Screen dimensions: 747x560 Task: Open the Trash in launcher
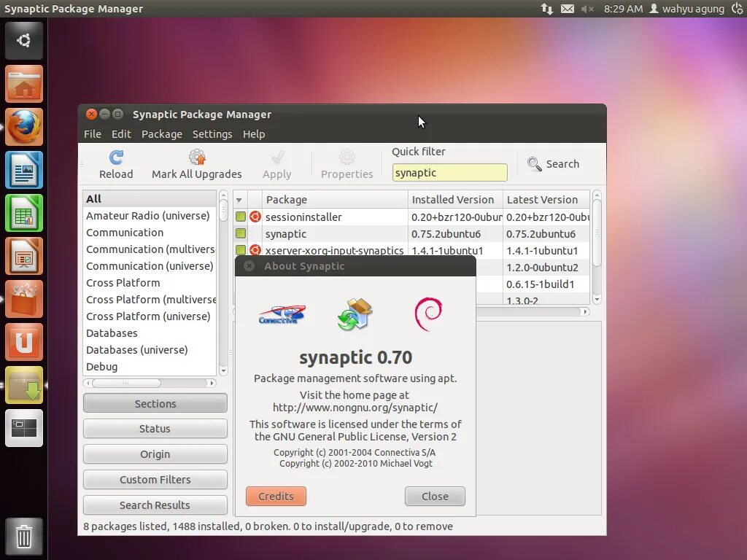click(24, 537)
